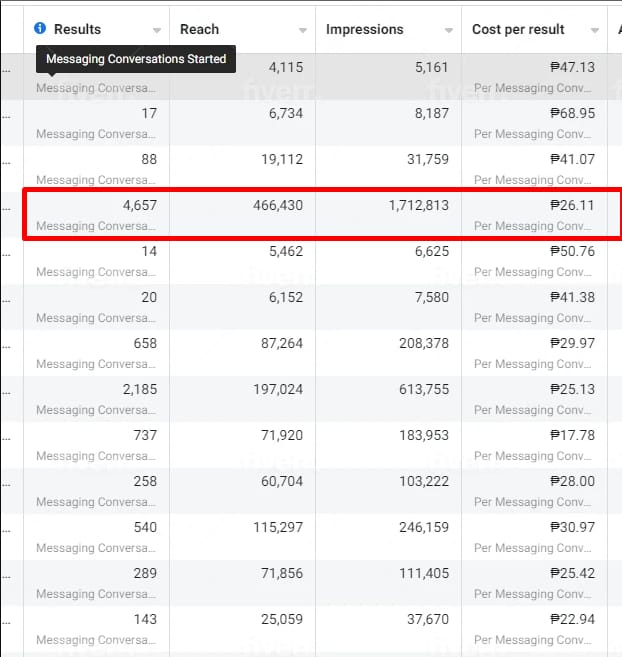
Task: Click the Results column header label
Action: 77,30
